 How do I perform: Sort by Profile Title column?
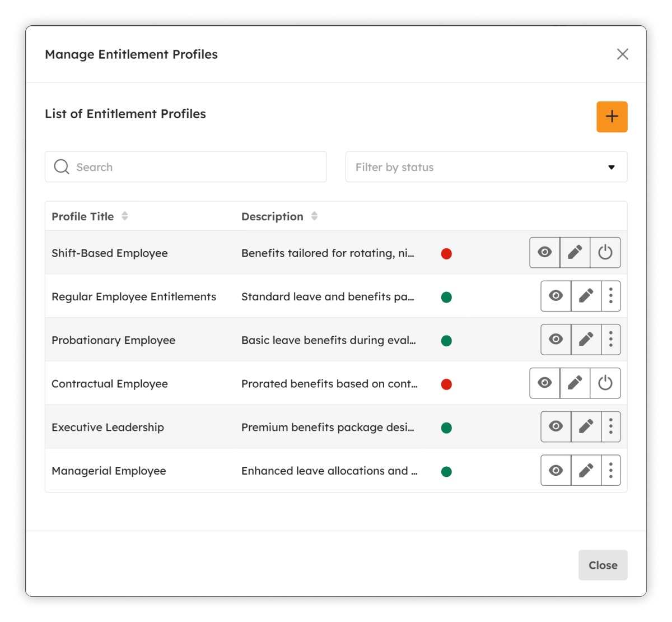[125, 216]
